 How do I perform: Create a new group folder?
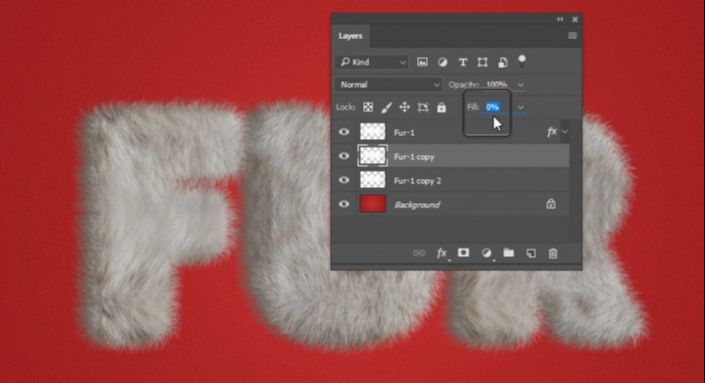509,253
